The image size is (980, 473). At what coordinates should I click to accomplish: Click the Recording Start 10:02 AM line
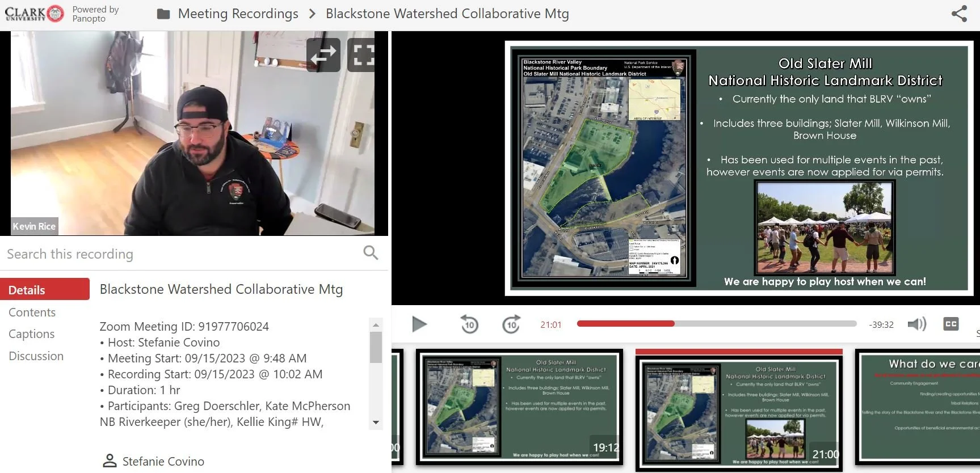coord(211,374)
